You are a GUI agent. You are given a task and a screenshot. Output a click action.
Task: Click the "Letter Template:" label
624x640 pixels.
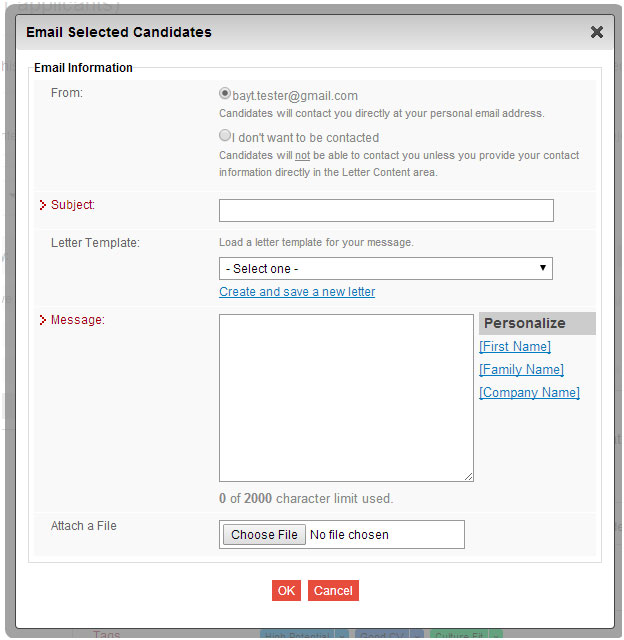pyautogui.click(x=95, y=243)
